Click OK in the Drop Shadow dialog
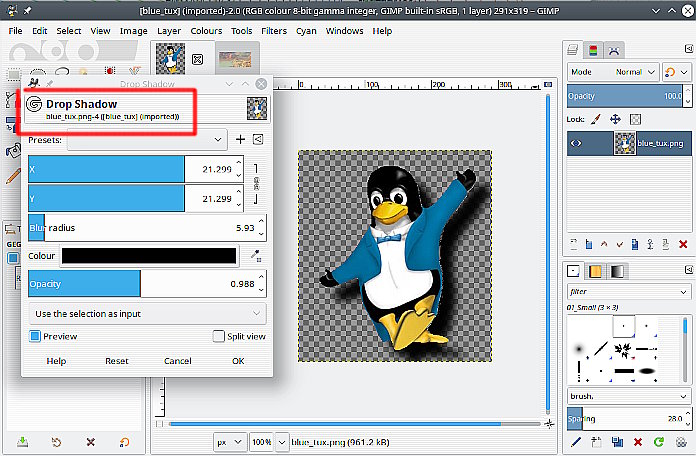 [x=238, y=361]
